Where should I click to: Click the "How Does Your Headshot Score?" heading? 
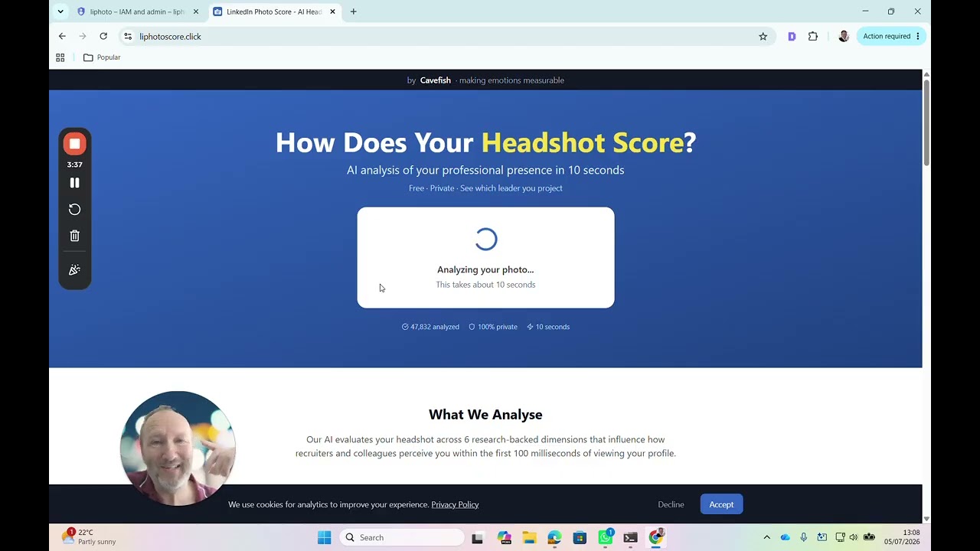tap(485, 142)
